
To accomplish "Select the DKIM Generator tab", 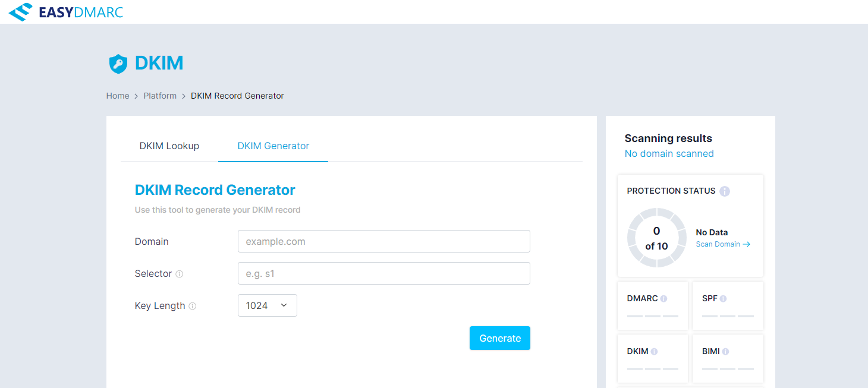I will 273,146.
